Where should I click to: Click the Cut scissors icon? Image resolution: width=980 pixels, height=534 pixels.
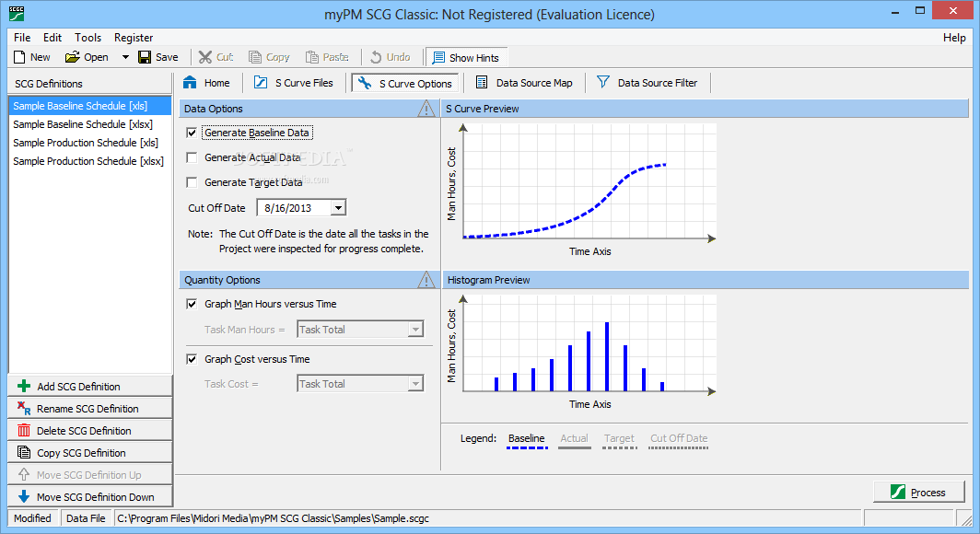pos(205,57)
